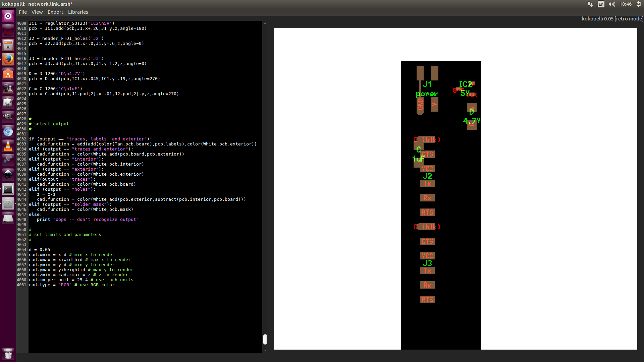
Task: Open the Ubuntu Dash search launcher
Action: (x=8, y=16)
